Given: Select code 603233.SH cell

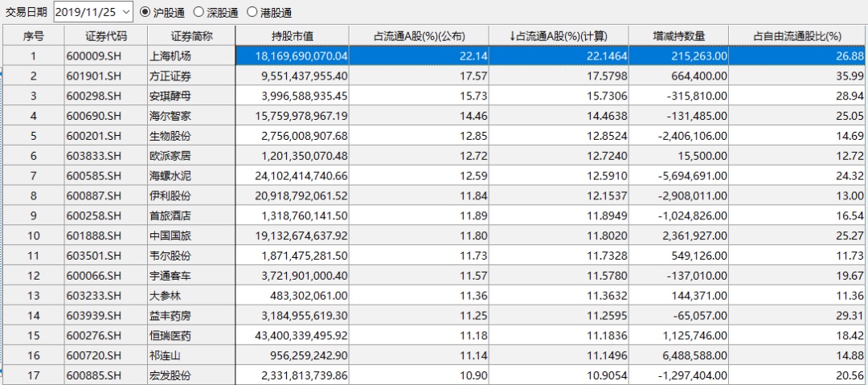Looking at the screenshot, I should coord(106,295).
